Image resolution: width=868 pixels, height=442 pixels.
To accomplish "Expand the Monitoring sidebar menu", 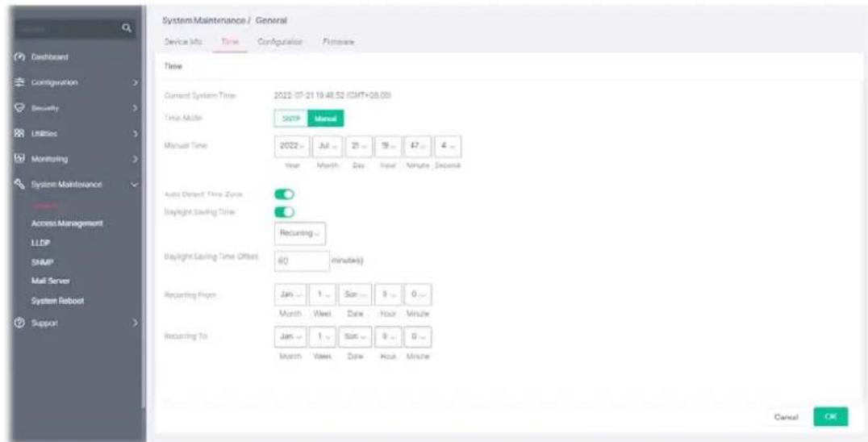I will [x=135, y=159].
